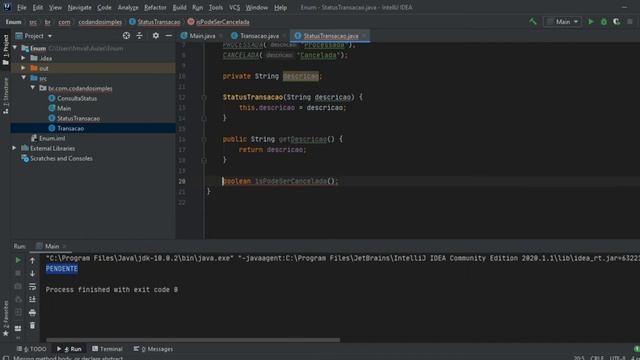The height and width of the screenshot is (360, 640).
Task: Click the PENDENTE output text in console
Action: pos(62,269)
